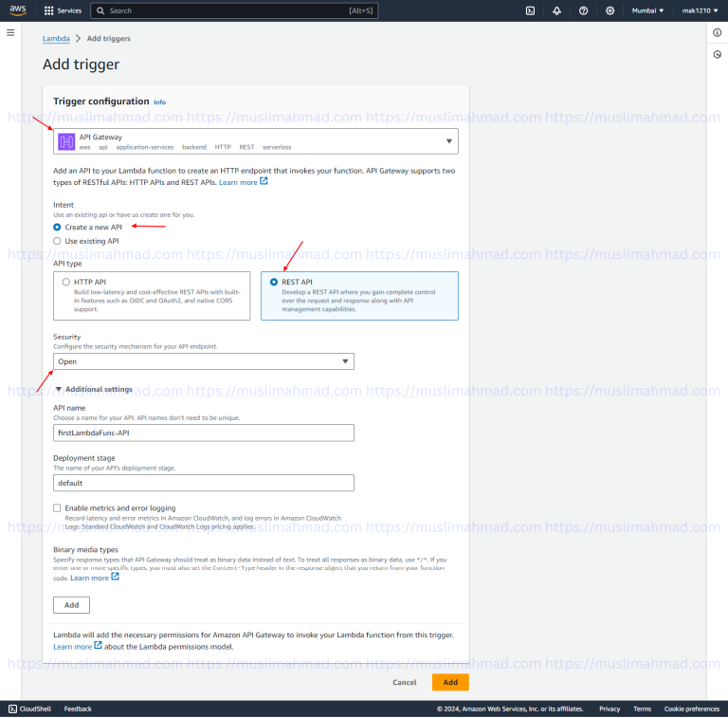
Task: Open the API Gateway trigger source dropdown
Action: (x=255, y=141)
